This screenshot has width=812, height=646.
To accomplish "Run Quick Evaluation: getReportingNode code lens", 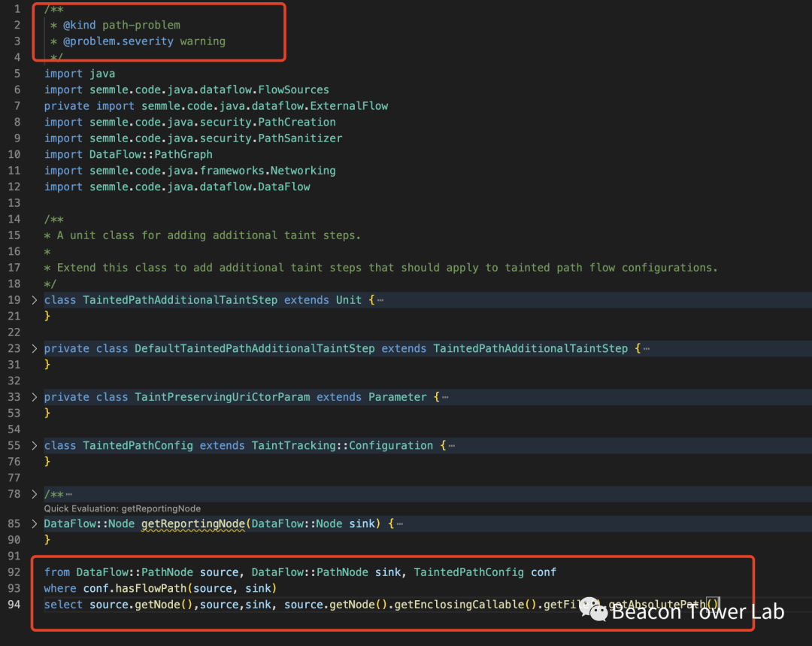I will [x=122, y=509].
